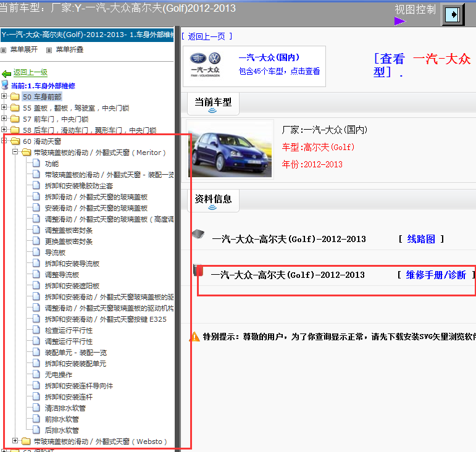Open 调整运行平行性 item

(69, 341)
